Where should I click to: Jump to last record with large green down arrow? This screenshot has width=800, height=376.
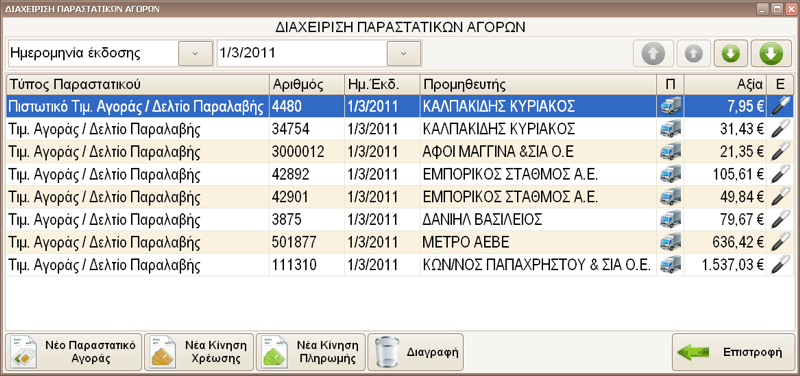pos(771,54)
